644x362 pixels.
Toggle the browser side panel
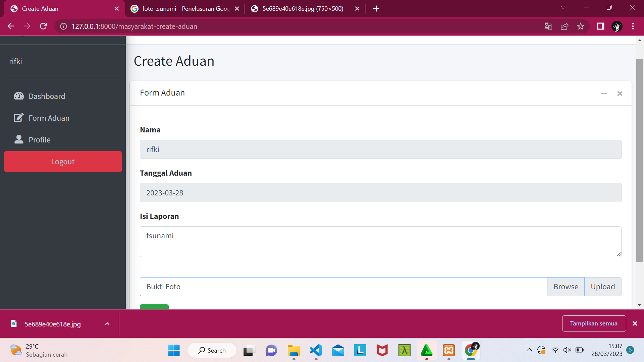600,26
